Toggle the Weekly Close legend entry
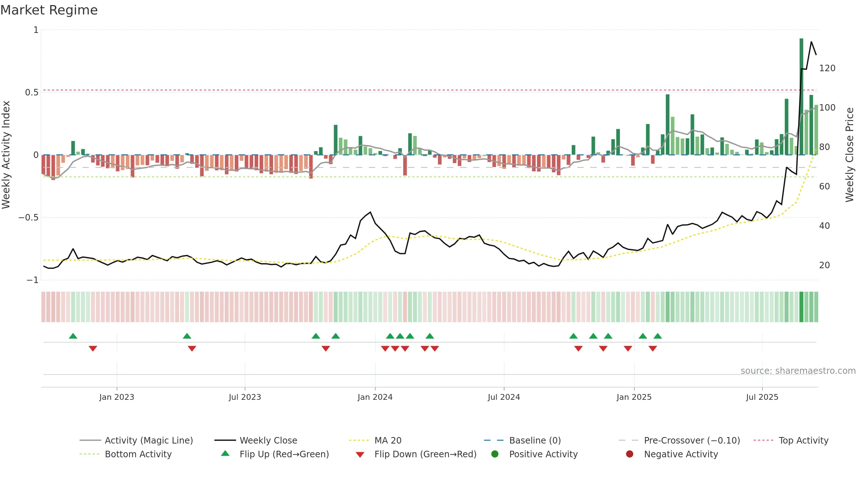The image size is (868, 488). point(256,440)
